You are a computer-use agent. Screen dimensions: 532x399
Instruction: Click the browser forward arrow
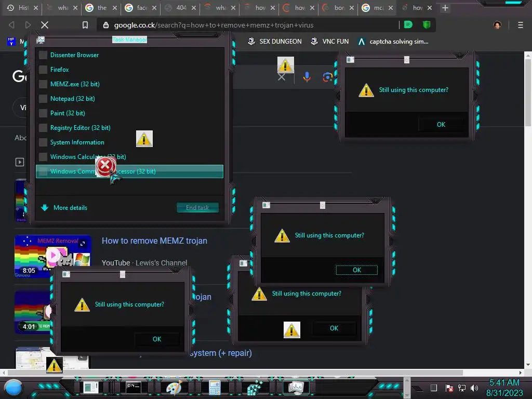(x=28, y=25)
